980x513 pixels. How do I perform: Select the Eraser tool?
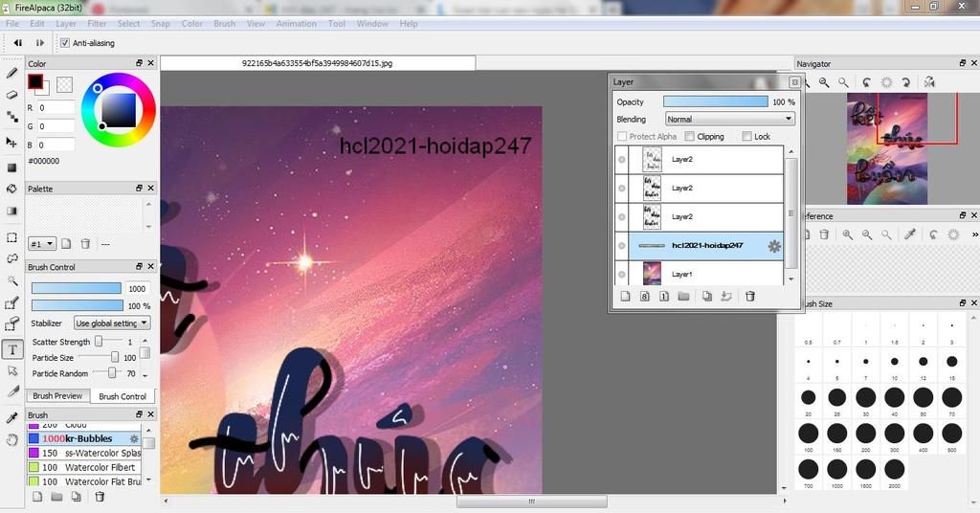11,95
